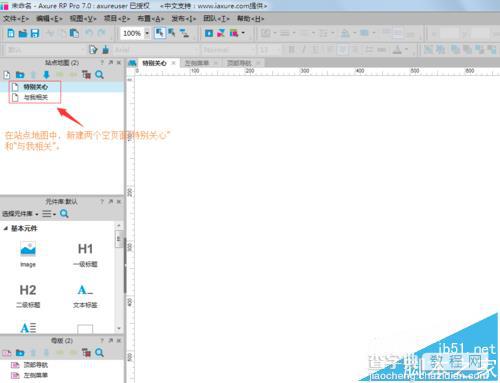
Task: Select the intersected selection mode tool
Action: pyautogui.click(x=160, y=33)
